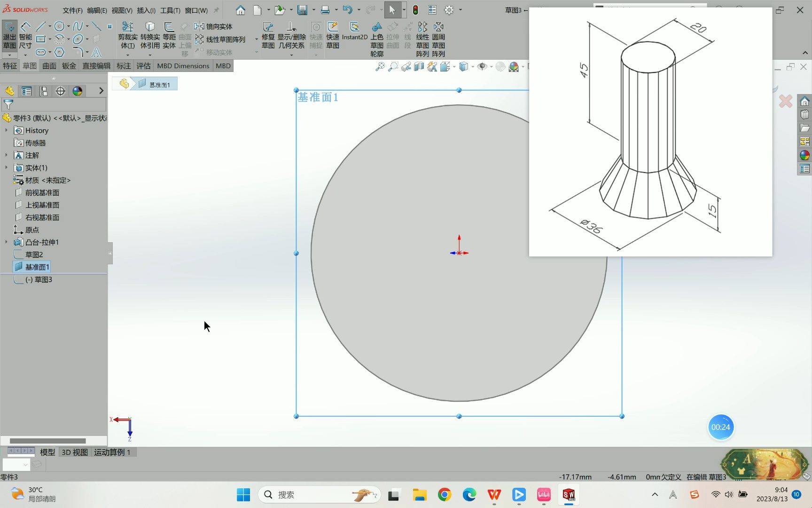Click the Section View icon

[418, 67]
